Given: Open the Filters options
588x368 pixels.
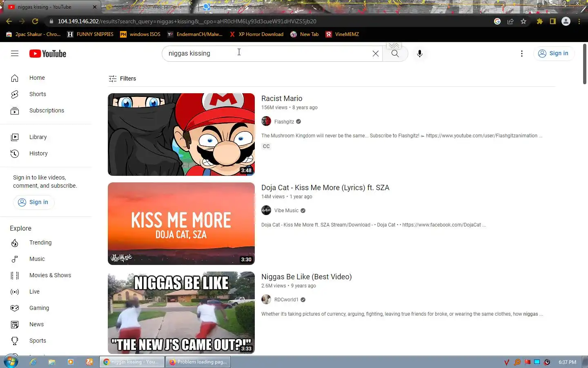Looking at the screenshot, I should click(122, 79).
